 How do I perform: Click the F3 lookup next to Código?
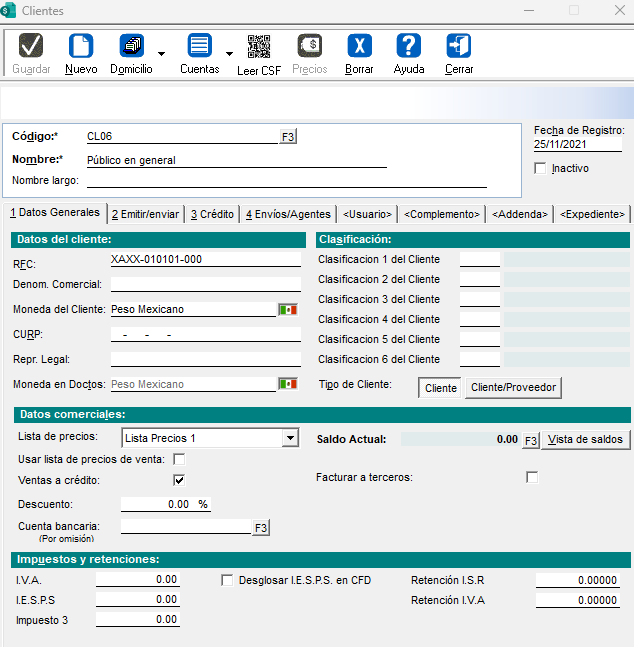click(288, 137)
